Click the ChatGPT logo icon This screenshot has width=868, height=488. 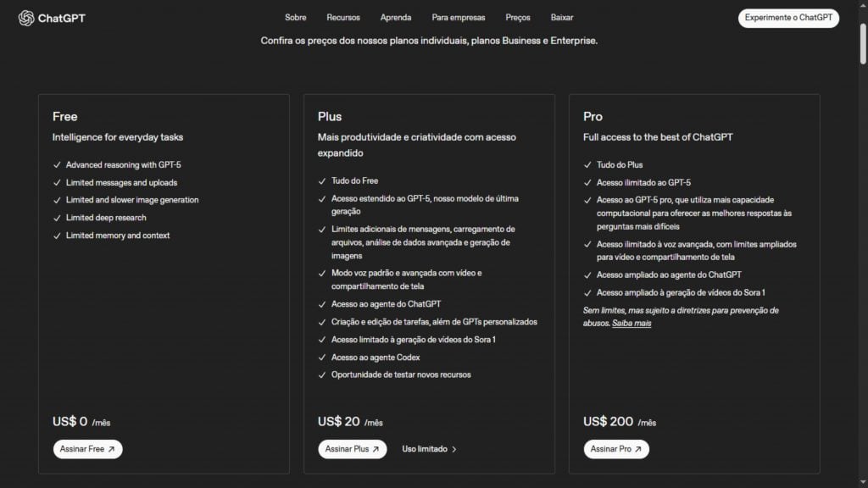point(26,18)
